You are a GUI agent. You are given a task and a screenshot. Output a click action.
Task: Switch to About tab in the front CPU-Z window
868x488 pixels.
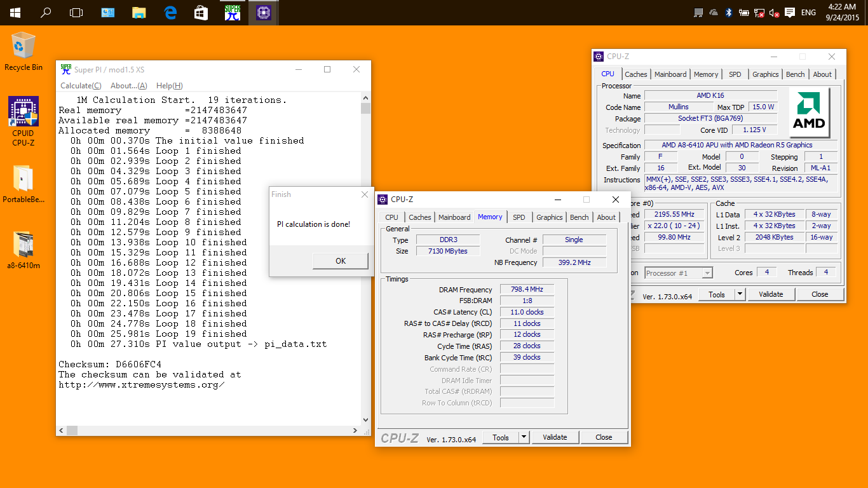606,217
